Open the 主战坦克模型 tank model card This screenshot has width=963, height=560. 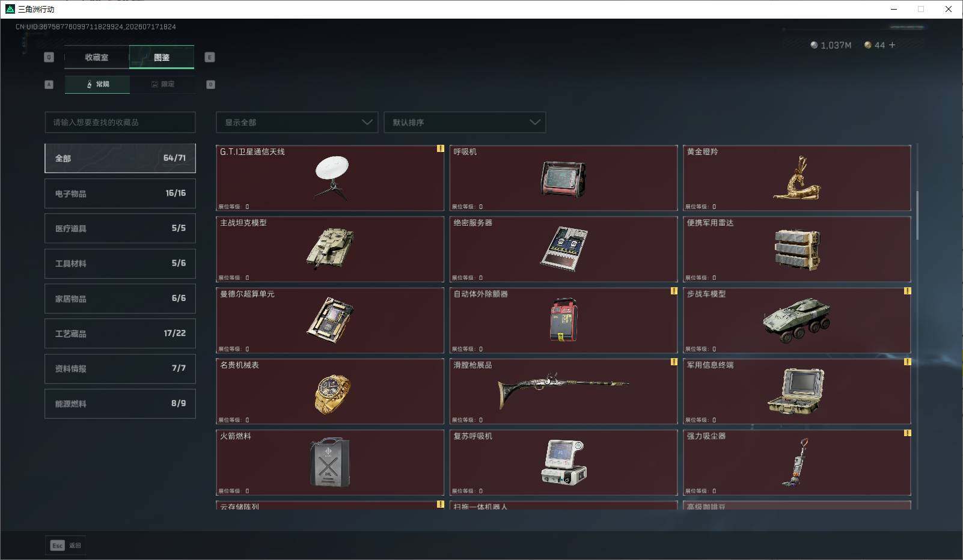(x=330, y=249)
